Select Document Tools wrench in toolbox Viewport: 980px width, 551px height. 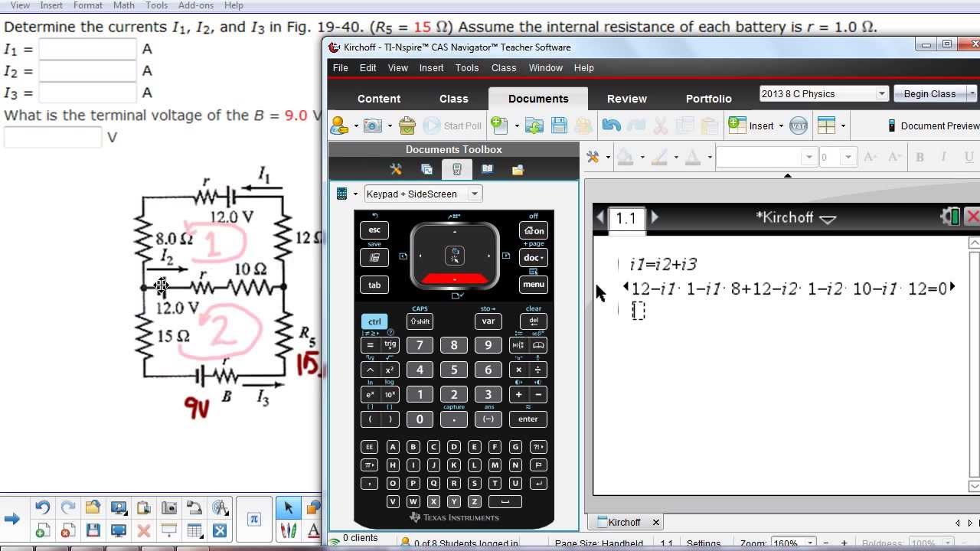[x=396, y=170]
